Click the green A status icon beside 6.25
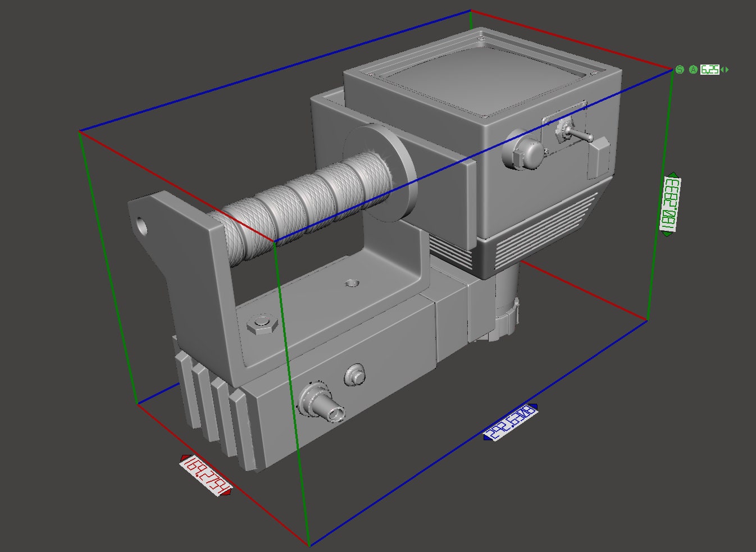This screenshot has height=552, width=756. click(x=693, y=69)
